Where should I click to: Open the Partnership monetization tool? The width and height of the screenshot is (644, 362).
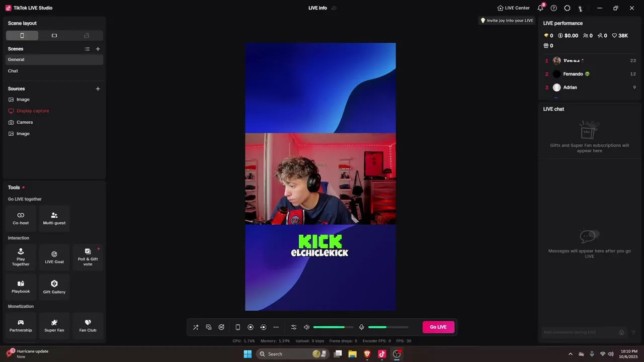pos(21,326)
